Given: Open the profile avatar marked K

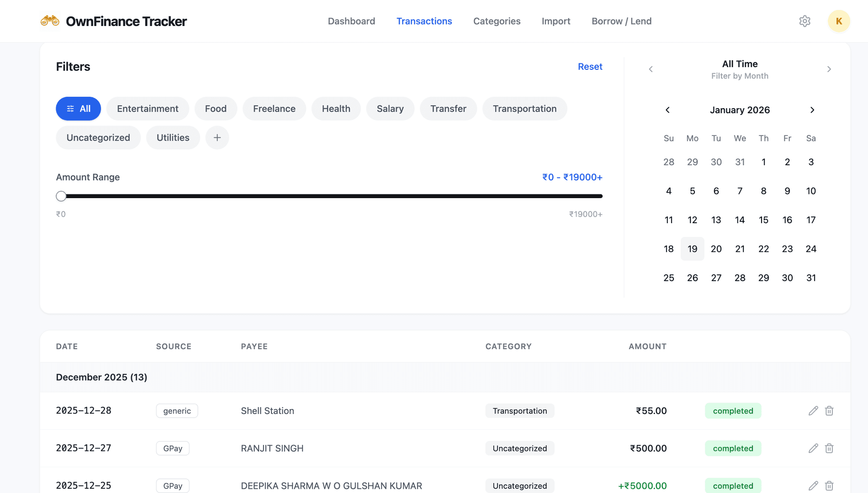Looking at the screenshot, I should click(839, 21).
